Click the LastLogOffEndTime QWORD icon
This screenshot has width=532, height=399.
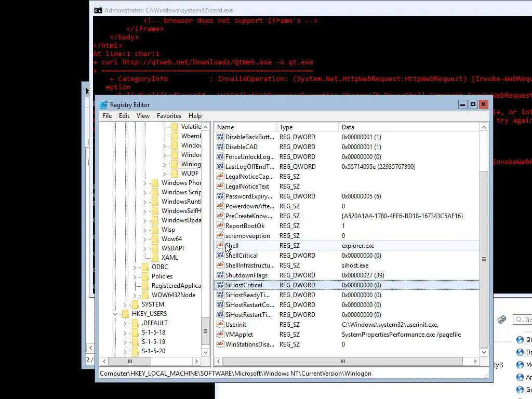[x=220, y=166]
